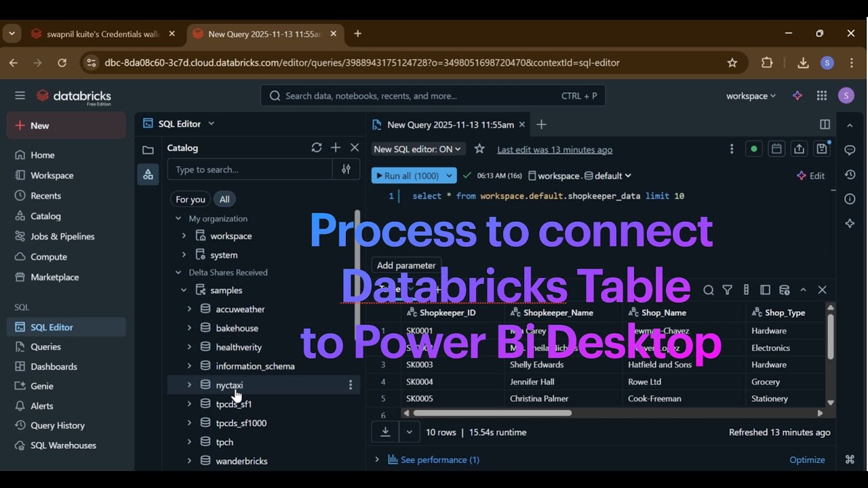The height and width of the screenshot is (488, 868).
Task: Open the Last edit history link
Action: [x=555, y=150]
